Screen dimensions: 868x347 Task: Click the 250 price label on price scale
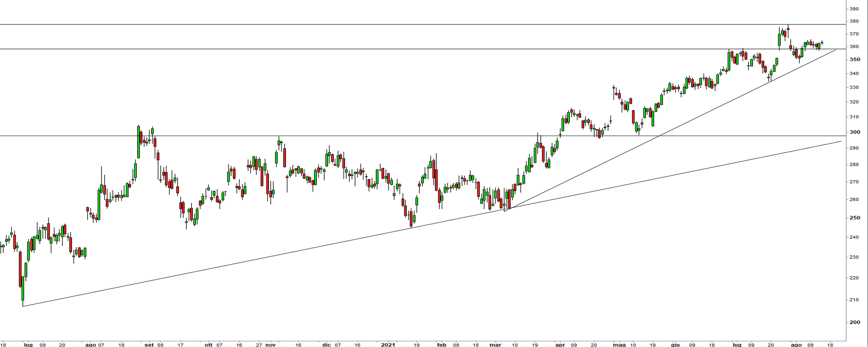854,218
